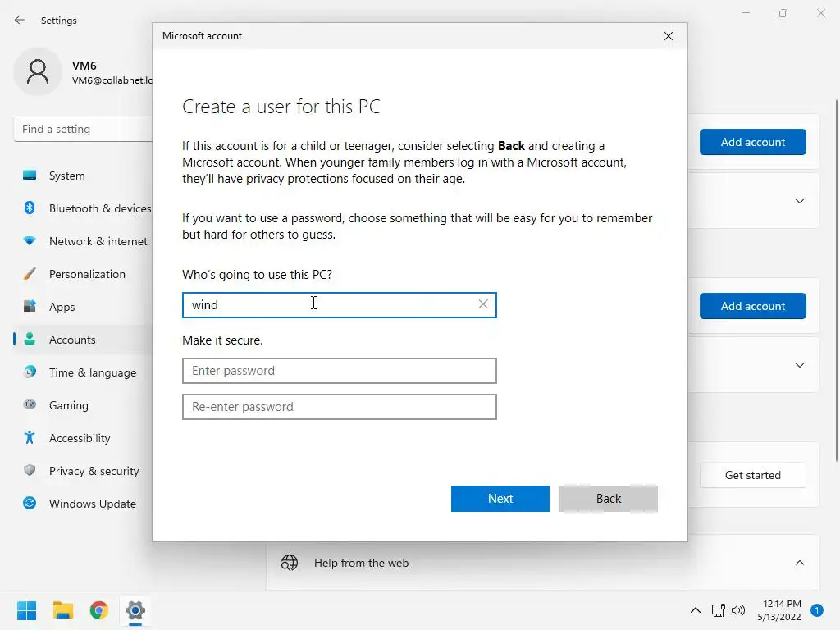The width and height of the screenshot is (840, 630).
Task: Click the lower Add account button
Action: pyautogui.click(x=752, y=305)
